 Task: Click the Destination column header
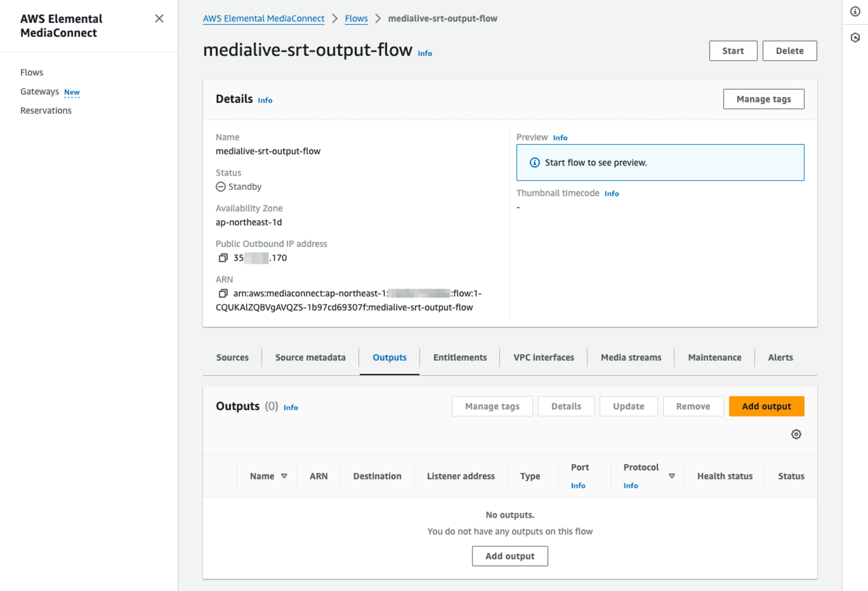[377, 476]
